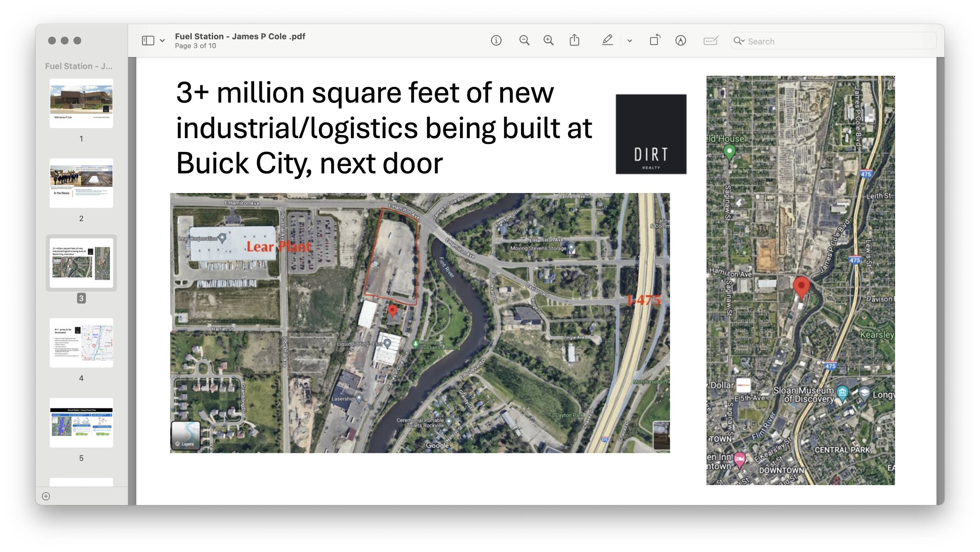Select the page 2 thumbnail
This screenshot has height=552, width=980.
(81, 183)
